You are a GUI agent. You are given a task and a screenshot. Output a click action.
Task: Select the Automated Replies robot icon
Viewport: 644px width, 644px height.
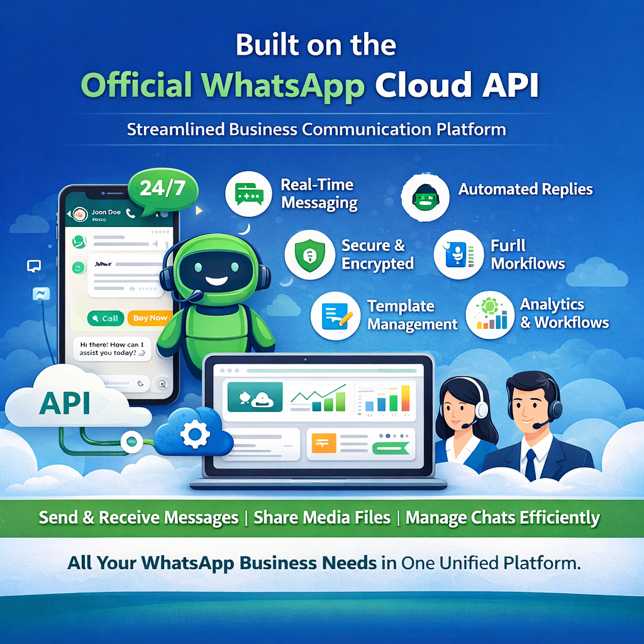[425, 197]
